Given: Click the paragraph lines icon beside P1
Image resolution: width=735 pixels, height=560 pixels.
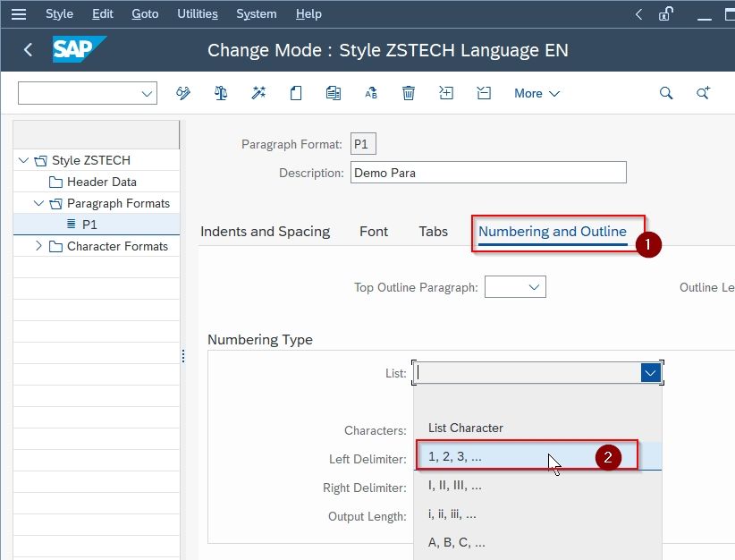Looking at the screenshot, I should (x=72, y=224).
